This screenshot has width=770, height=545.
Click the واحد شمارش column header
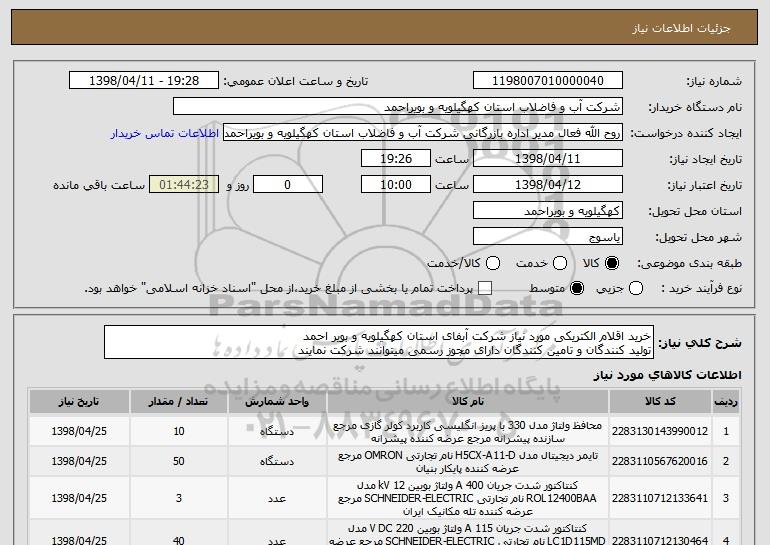coord(277,402)
